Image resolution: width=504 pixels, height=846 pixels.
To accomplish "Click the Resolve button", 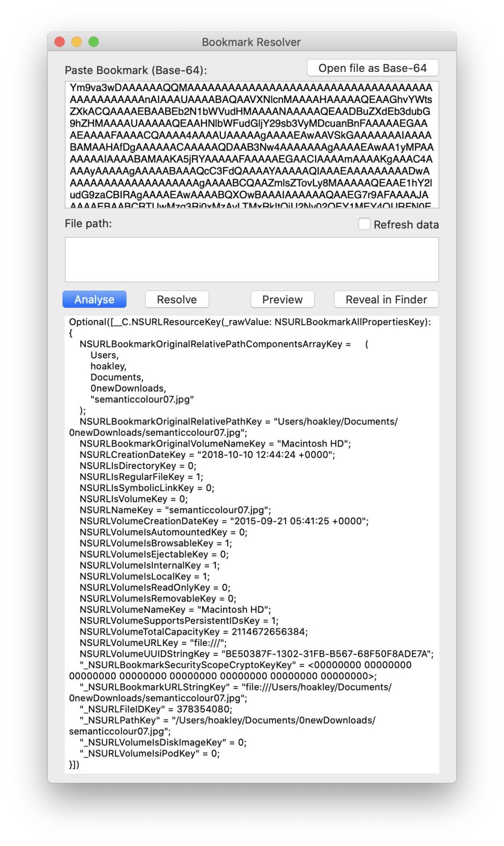I will point(176,300).
